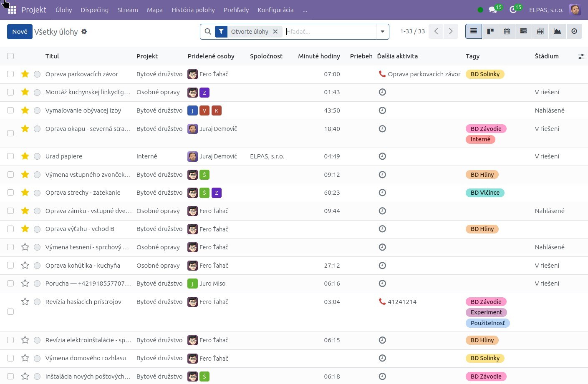Open the apps grid menu

click(12, 10)
